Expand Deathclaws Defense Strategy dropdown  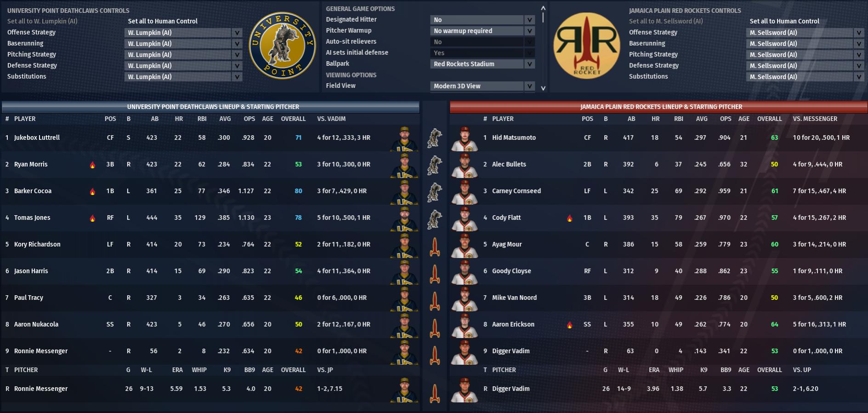(183, 66)
